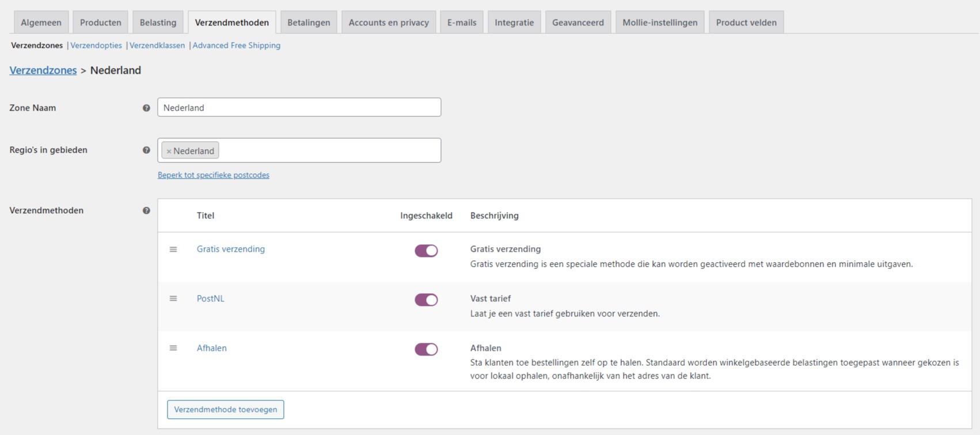Viewport: 980px width, 435px height.
Task: Click the drag handle for PostNL row
Action: pos(173,298)
